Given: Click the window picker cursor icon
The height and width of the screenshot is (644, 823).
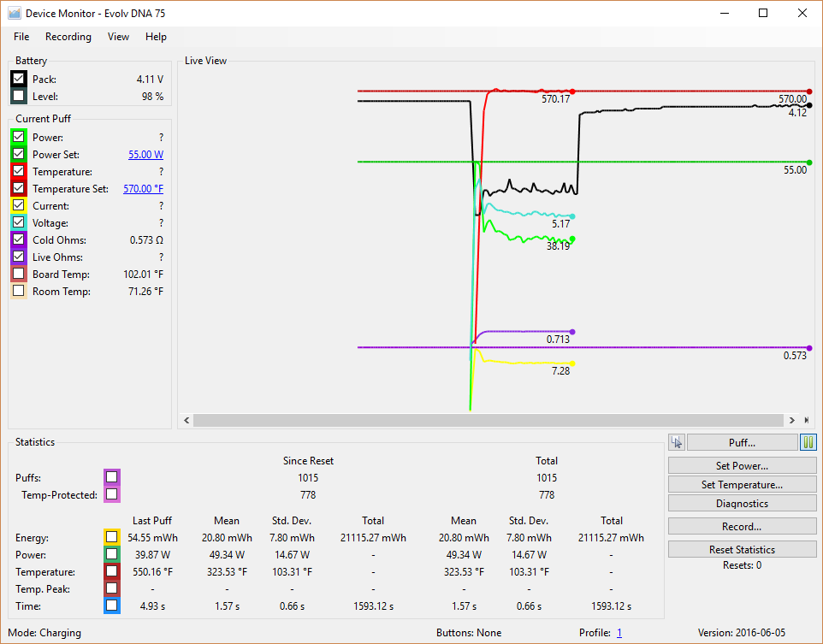Looking at the screenshot, I should click(x=677, y=442).
